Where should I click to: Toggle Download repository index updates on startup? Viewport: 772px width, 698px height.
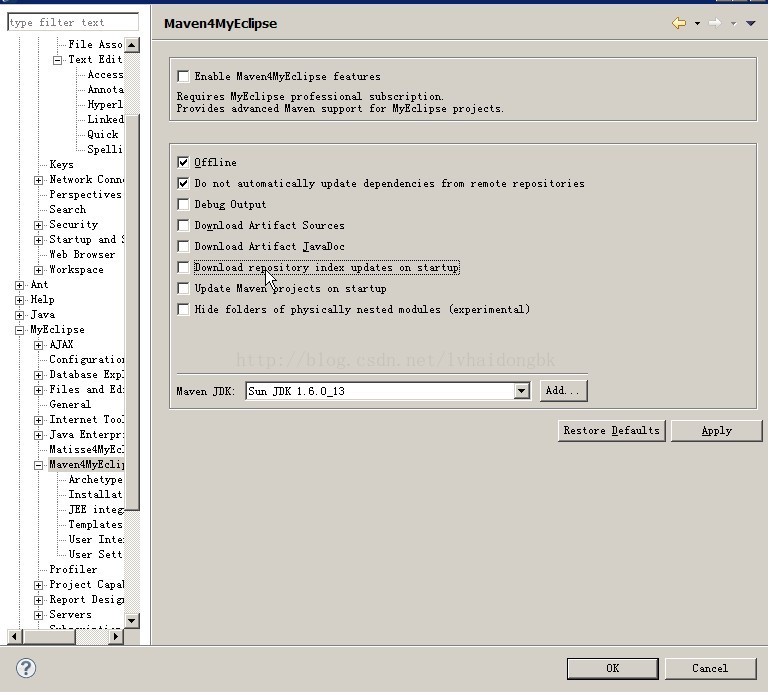[x=183, y=267]
